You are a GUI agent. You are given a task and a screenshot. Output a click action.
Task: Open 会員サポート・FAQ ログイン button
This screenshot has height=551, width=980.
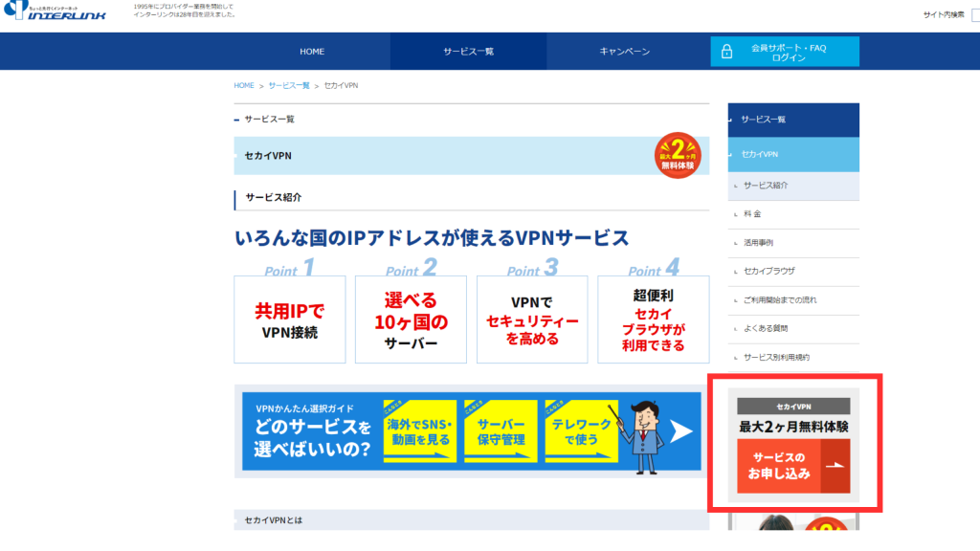tap(785, 52)
